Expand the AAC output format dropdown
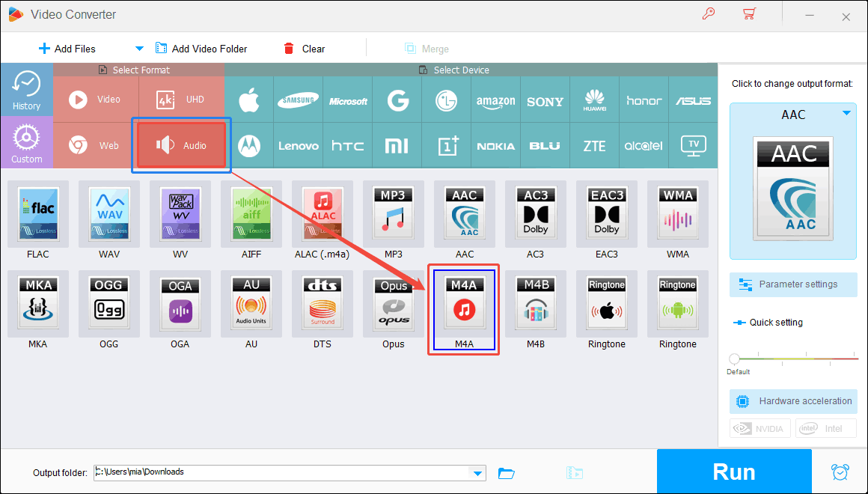 pos(847,115)
